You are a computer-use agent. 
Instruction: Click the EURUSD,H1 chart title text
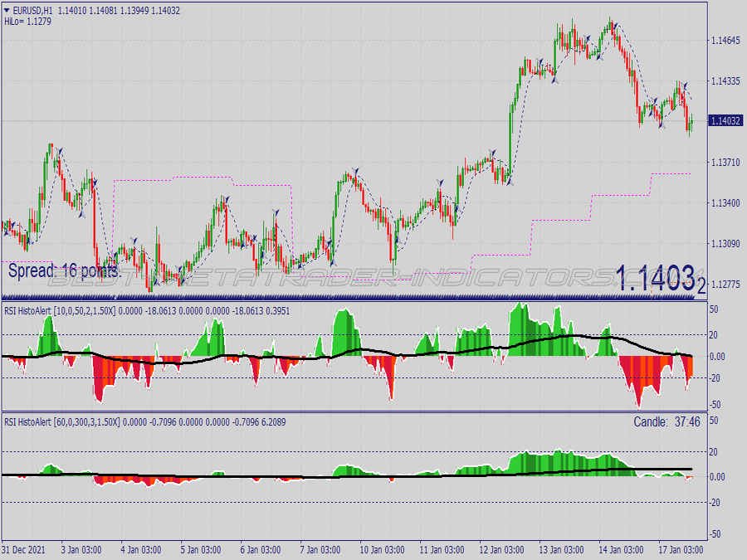click(x=32, y=11)
